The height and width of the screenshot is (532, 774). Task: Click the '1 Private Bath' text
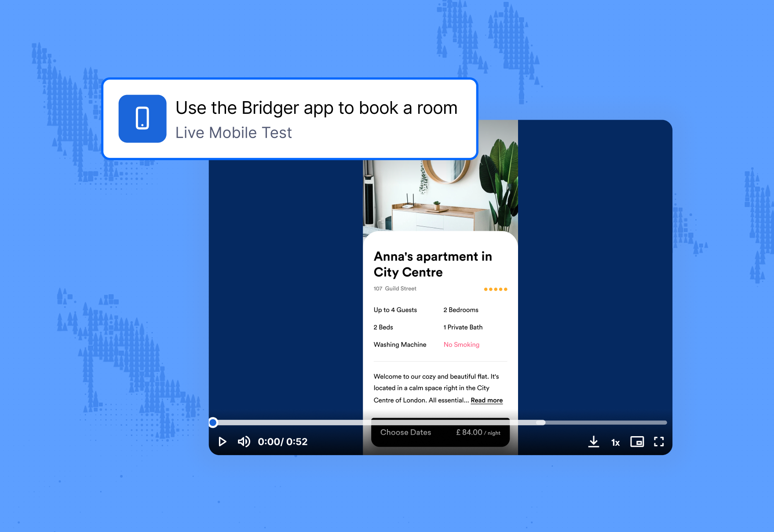pyautogui.click(x=463, y=327)
